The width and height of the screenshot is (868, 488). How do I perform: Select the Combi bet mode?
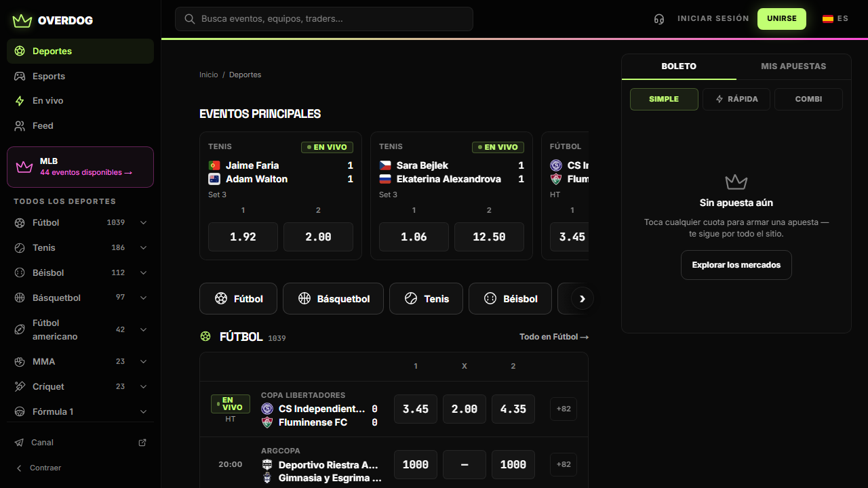808,99
